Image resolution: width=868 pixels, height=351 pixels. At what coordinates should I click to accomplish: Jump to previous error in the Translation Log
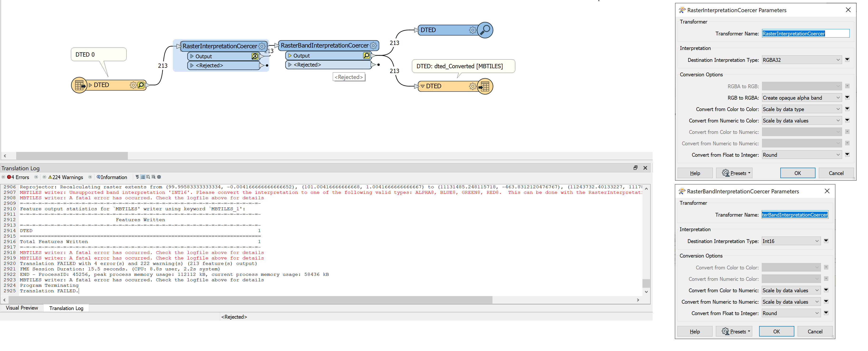(3, 177)
